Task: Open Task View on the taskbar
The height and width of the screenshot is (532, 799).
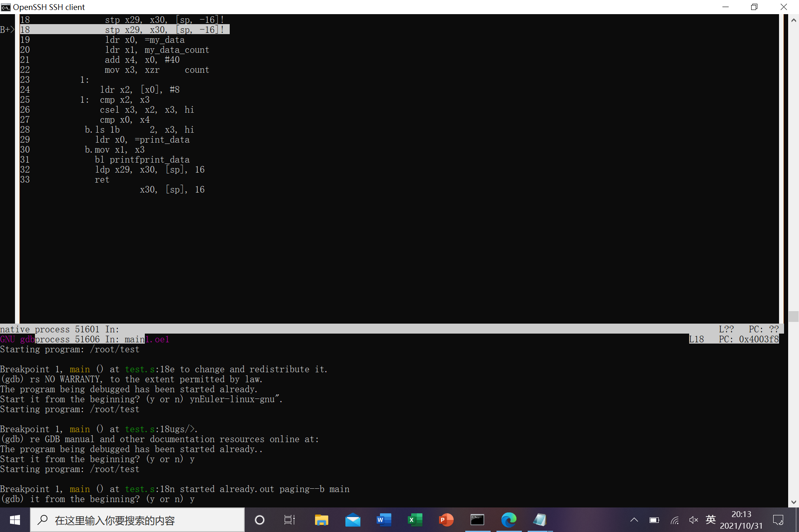Action: [x=290, y=520]
